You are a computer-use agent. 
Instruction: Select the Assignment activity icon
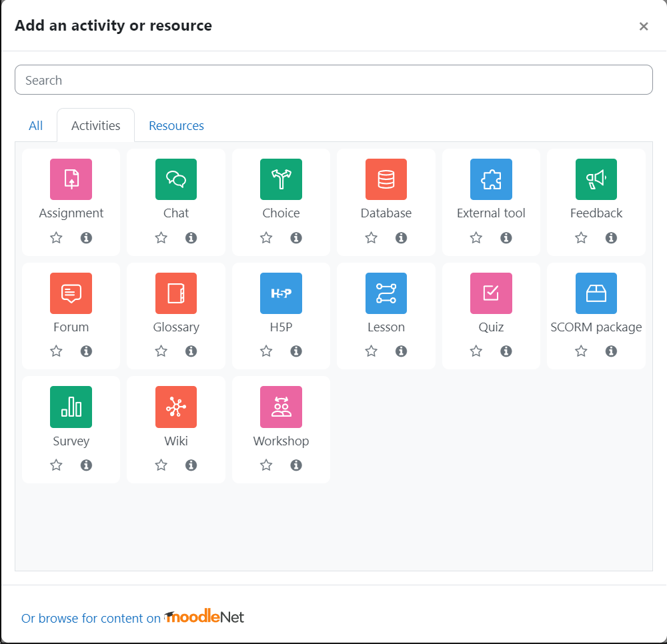tap(71, 179)
